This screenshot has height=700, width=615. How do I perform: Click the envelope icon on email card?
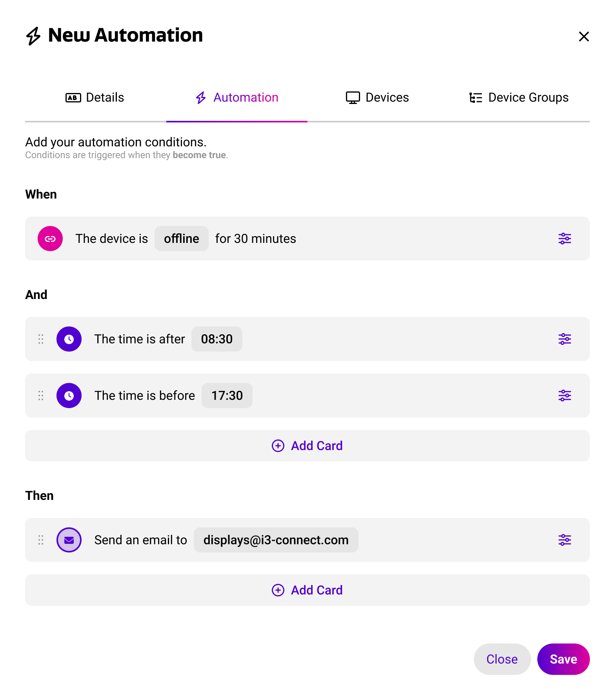[69, 540]
